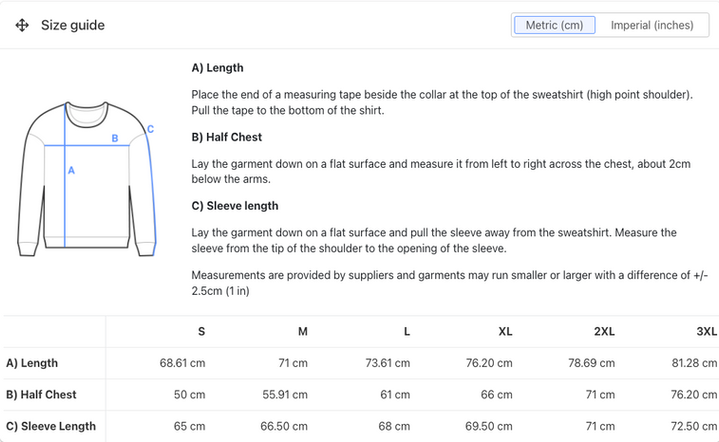Click the blue A length marker on diagram

tap(71, 171)
